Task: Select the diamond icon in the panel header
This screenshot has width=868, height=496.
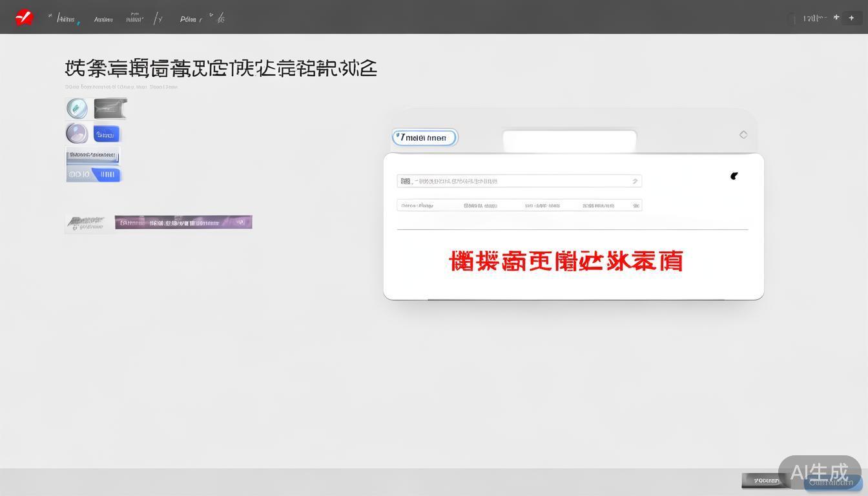Action: click(743, 134)
